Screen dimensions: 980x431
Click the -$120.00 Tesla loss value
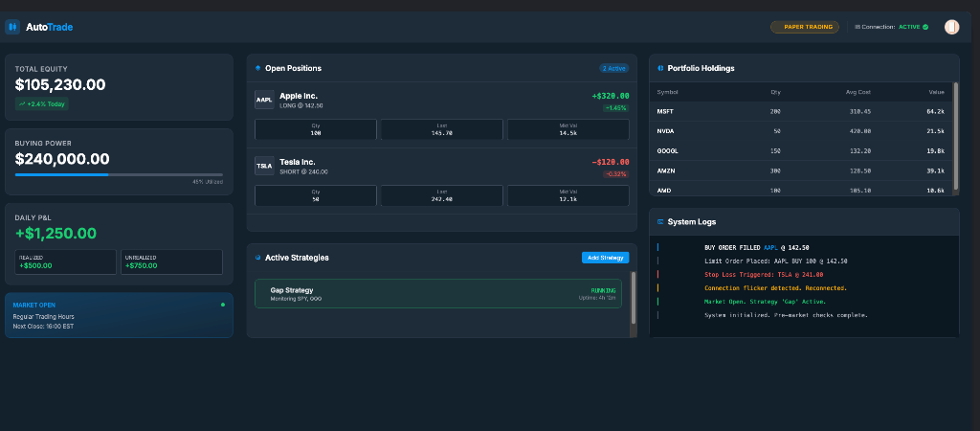click(610, 163)
